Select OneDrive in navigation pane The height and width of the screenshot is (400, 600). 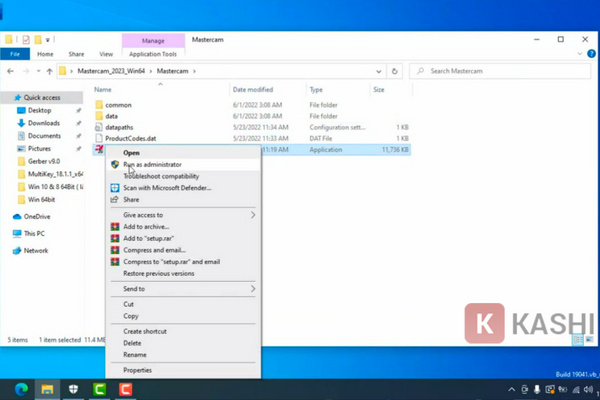(37, 217)
